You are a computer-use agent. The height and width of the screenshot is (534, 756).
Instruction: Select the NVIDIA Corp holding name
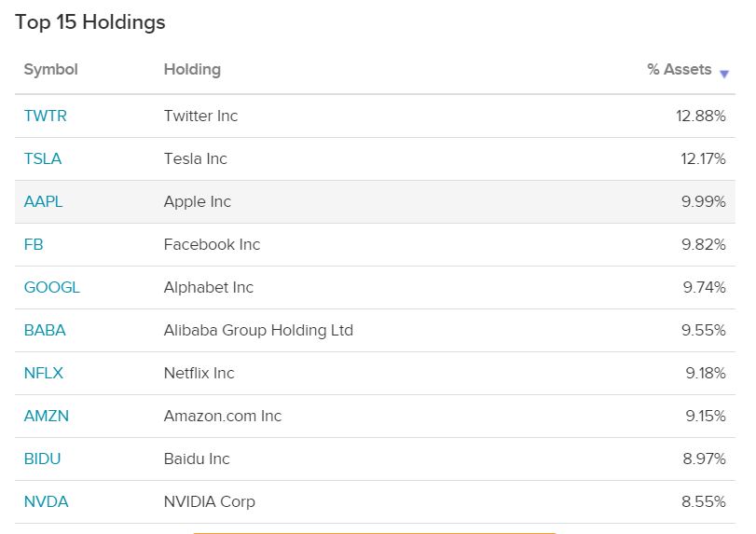click(x=209, y=501)
